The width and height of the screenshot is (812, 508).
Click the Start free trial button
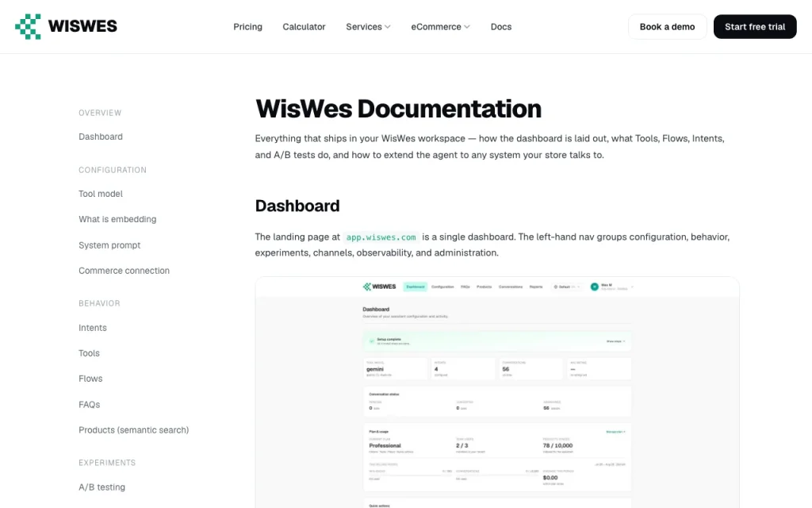(755, 26)
